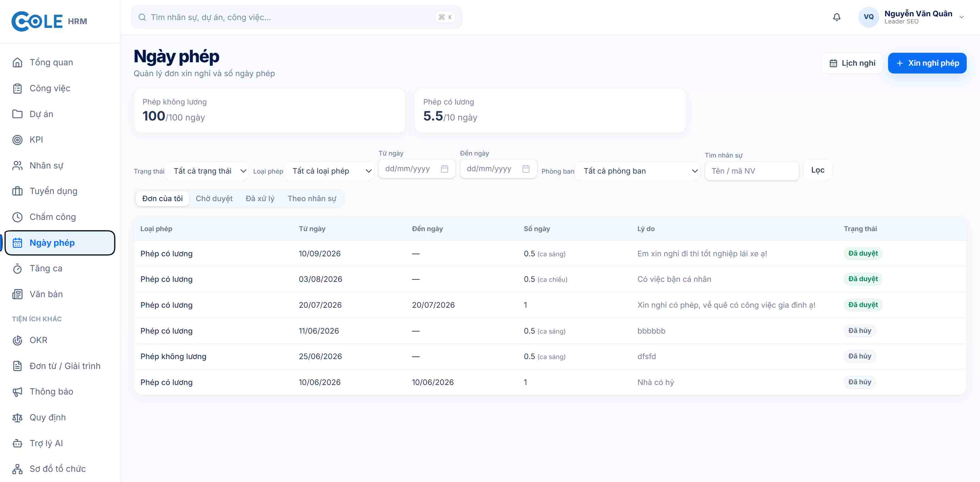Open Quy định scales icon
This screenshot has width=980, height=482.
tap(17, 417)
